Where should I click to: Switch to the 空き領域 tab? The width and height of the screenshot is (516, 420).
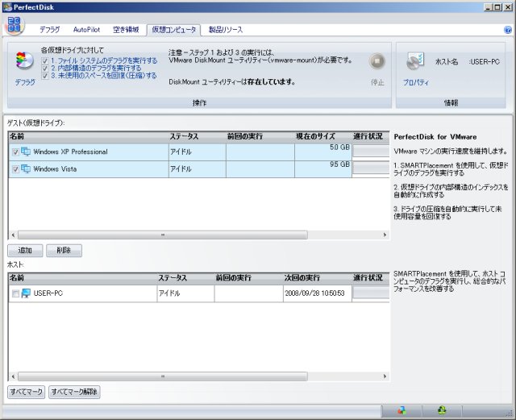click(126, 30)
